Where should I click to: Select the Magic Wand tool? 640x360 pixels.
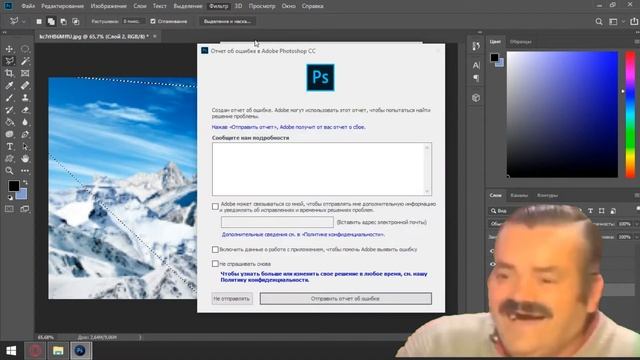coord(25,61)
